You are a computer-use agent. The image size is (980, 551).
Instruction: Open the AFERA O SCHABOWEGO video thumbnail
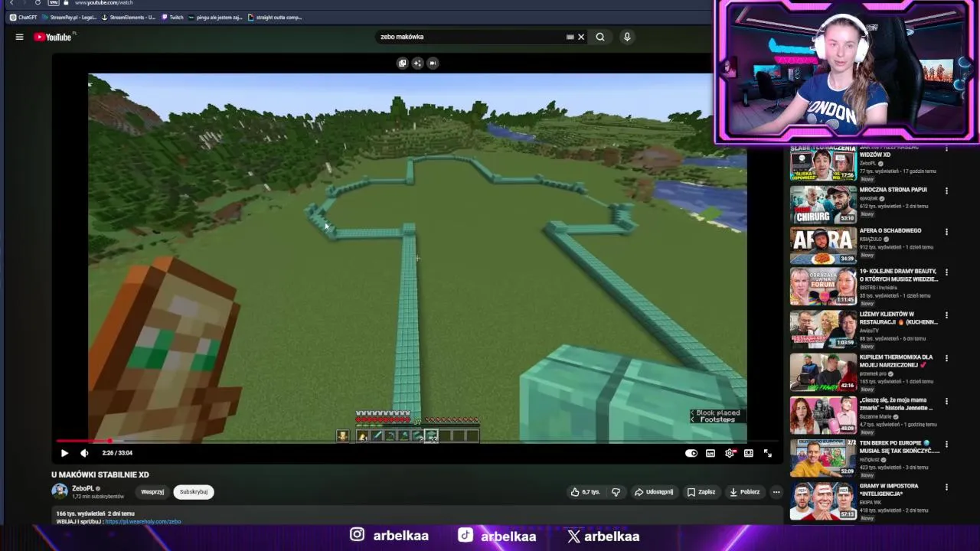[x=823, y=245]
